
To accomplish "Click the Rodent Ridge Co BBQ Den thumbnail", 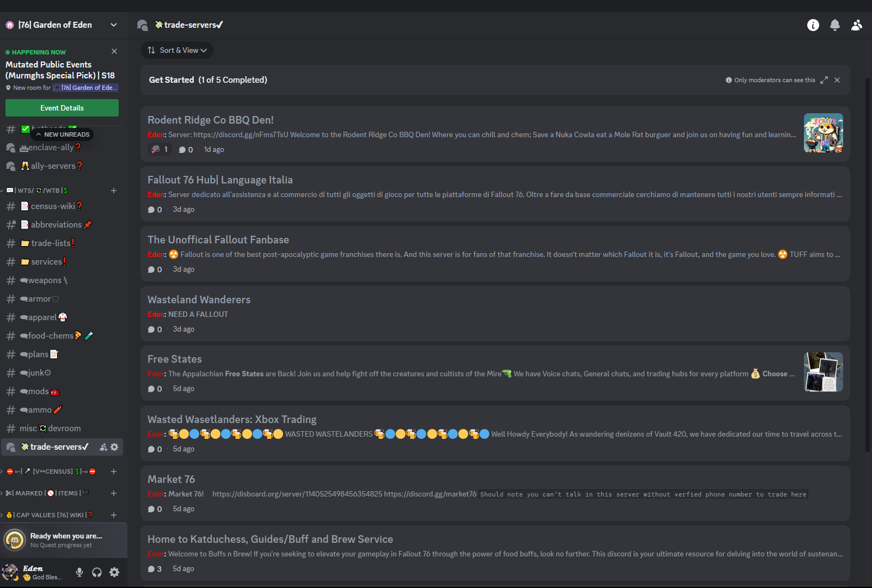I will click(x=824, y=133).
